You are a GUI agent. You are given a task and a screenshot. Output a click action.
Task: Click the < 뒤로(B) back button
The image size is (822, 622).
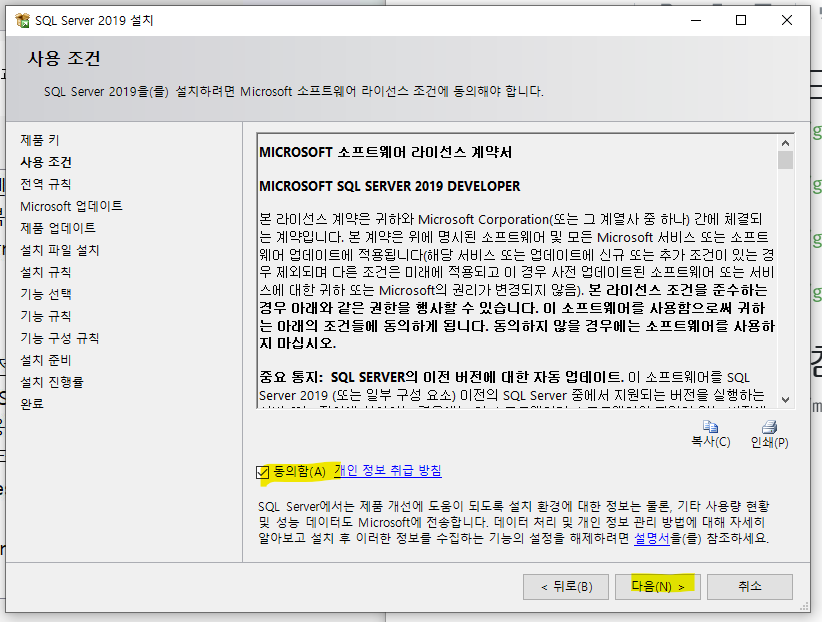566,586
